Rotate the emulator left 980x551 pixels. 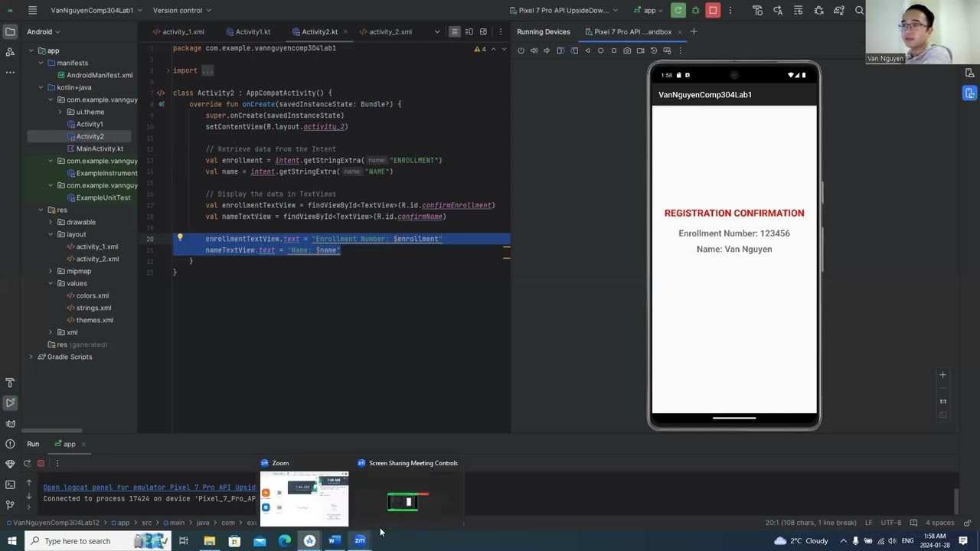pyautogui.click(x=560, y=51)
